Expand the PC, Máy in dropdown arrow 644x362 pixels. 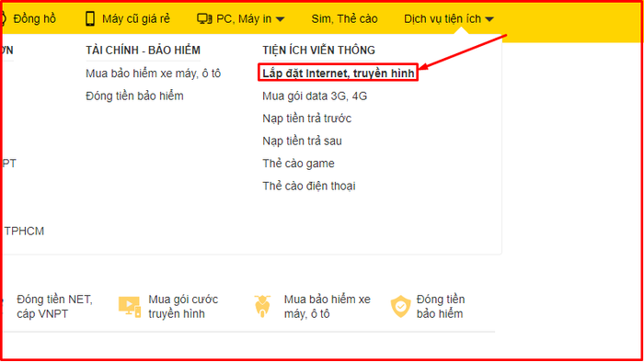click(x=280, y=19)
